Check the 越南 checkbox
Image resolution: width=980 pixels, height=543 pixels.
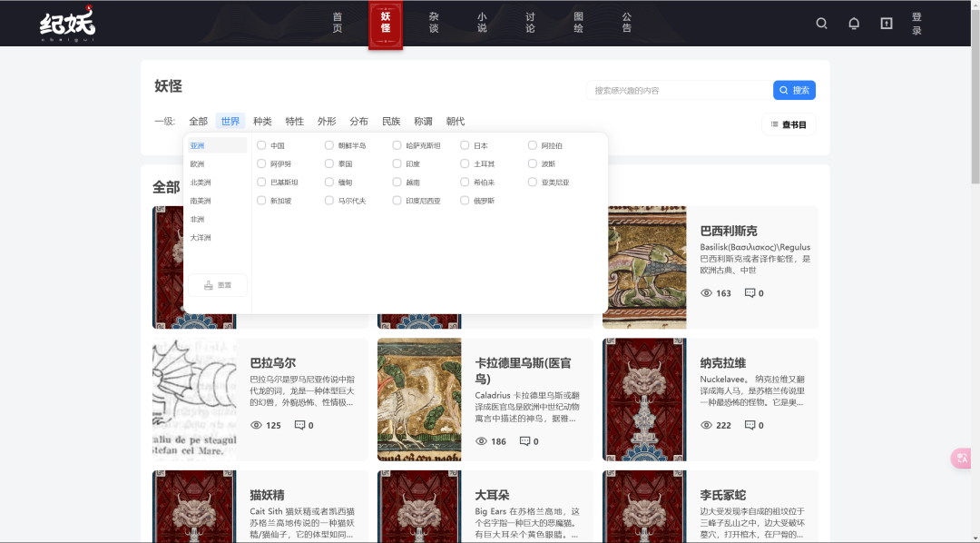397,182
